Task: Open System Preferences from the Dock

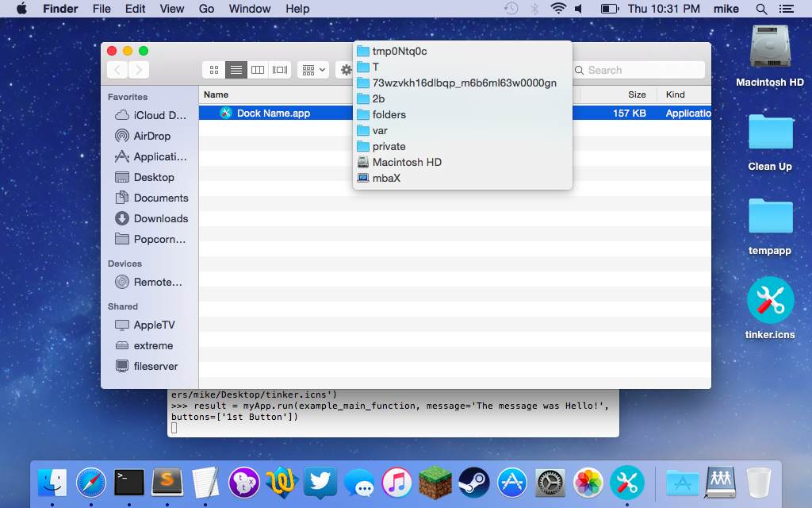Action: 550,483
